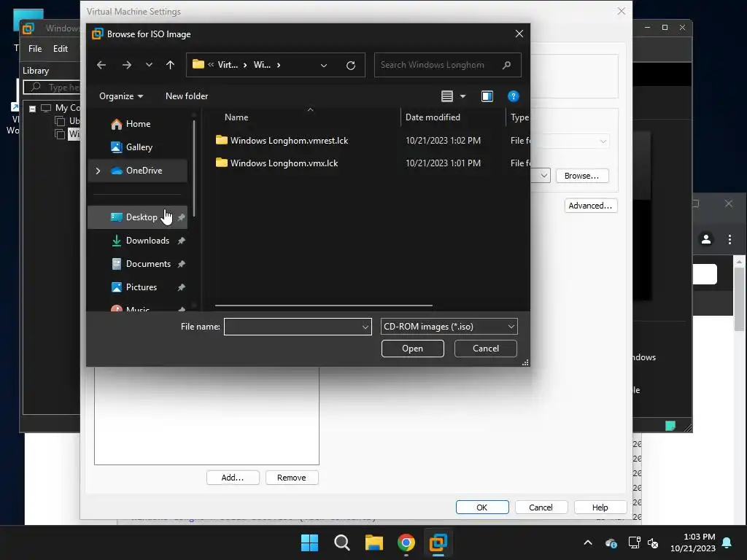
Task: Click the VMware library search field
Action: pyautogui.click(x=52, y=87)
